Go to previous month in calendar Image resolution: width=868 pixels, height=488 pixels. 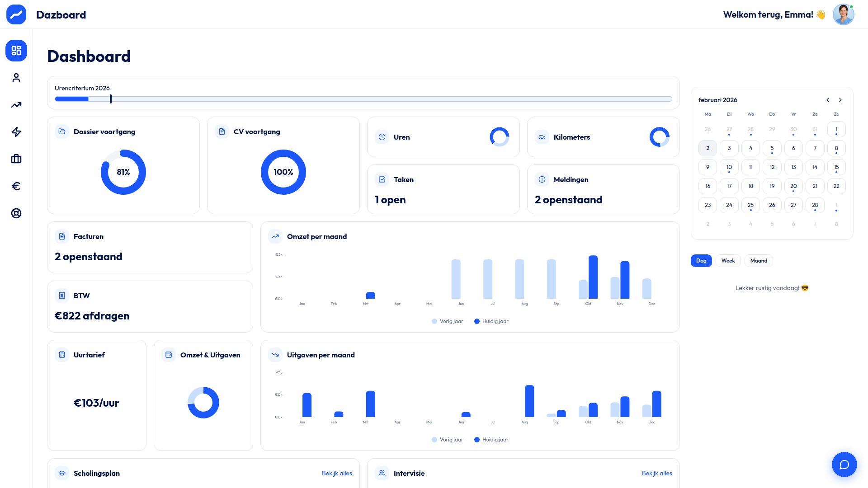828,100
